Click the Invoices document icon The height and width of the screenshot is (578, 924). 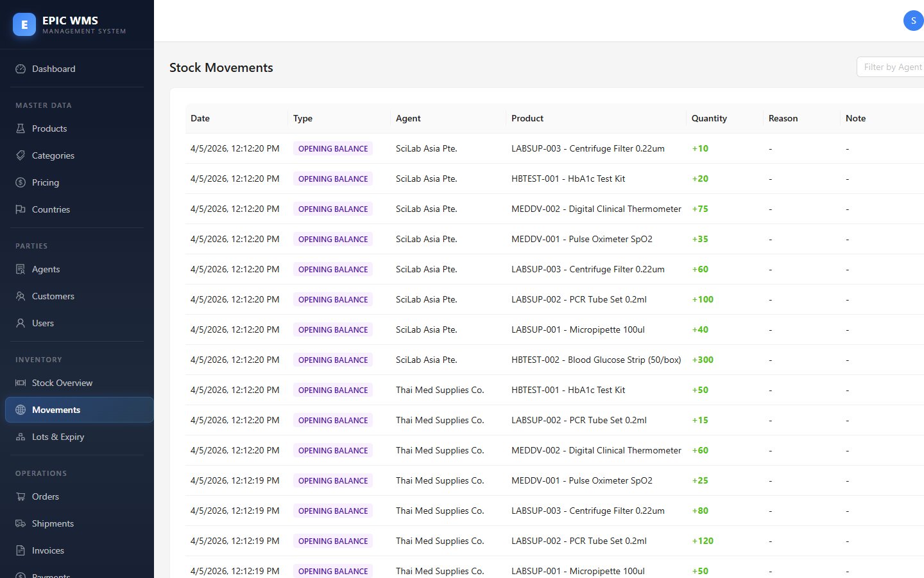[21, 550]
